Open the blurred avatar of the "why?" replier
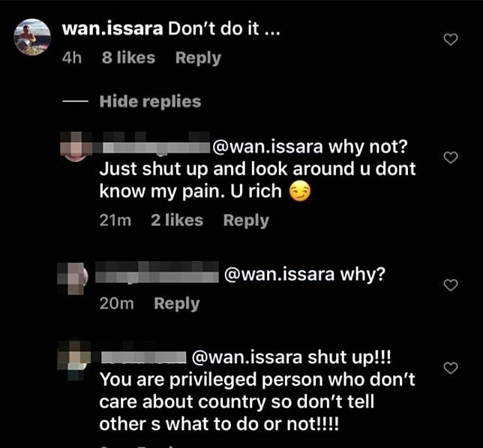 coord(73,278)
